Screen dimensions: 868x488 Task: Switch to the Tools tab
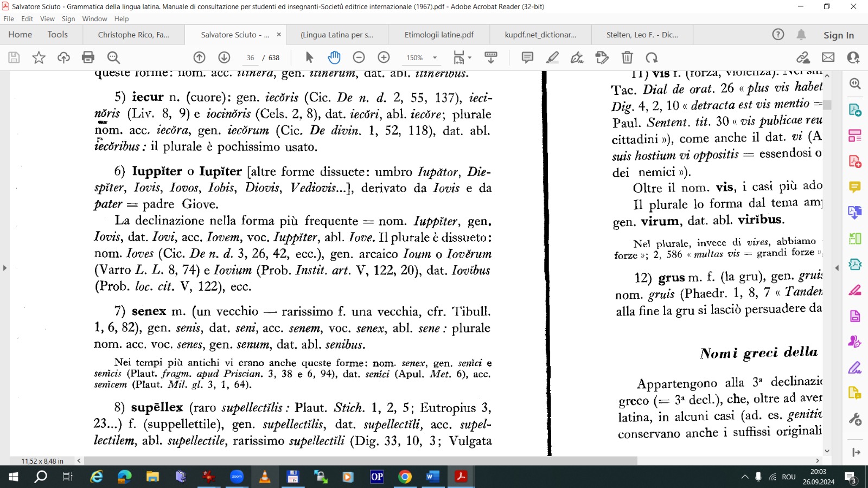(58, 34)
